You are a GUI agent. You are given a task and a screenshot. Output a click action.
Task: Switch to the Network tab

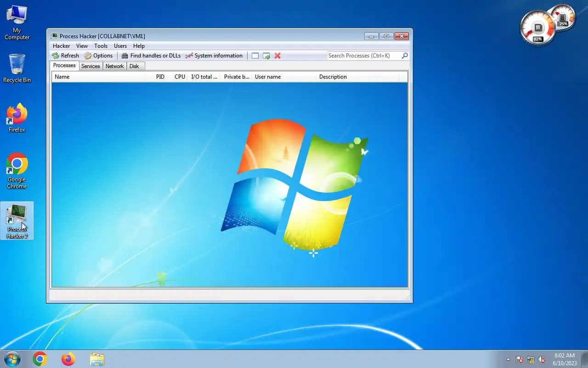tap(114, 66)
